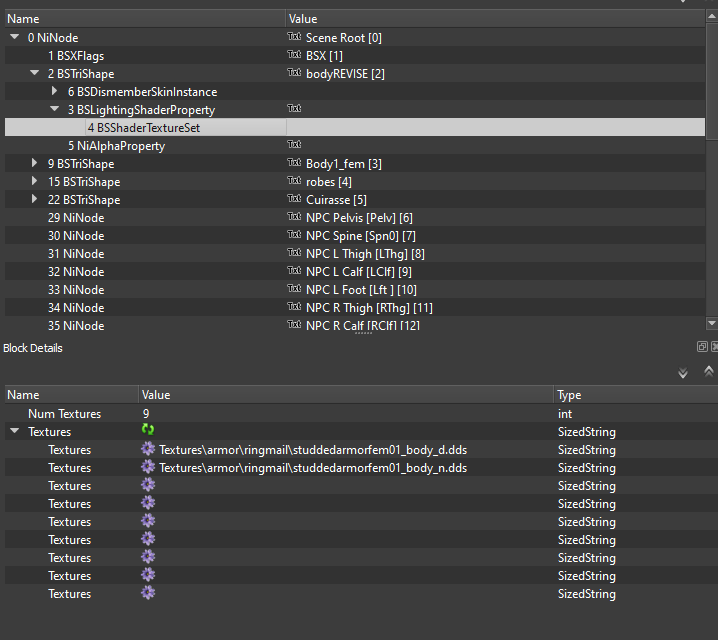
Task: Click the texture flower icon on the seventh Textures row
Action: click(148, 557)
